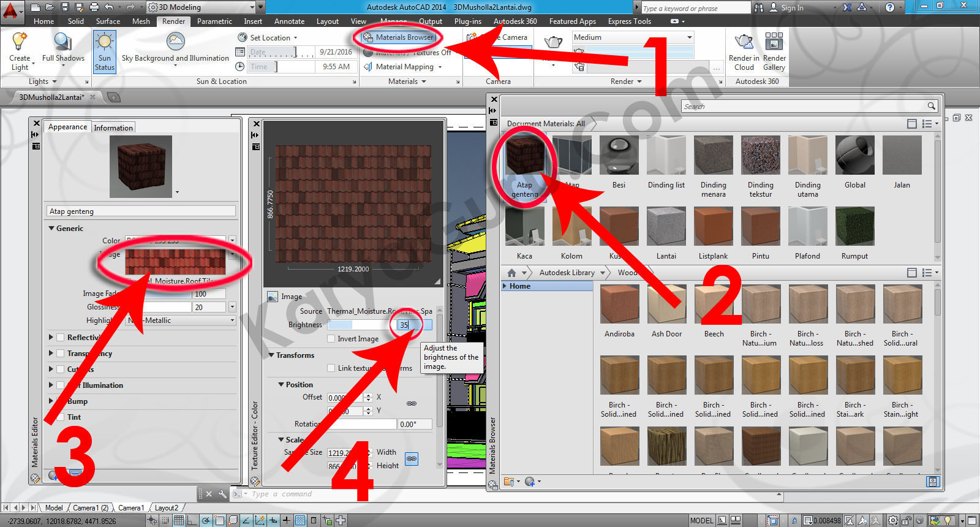Check the Tint option
This screenshot has height=527, width=980.
(x=61, y=417)
